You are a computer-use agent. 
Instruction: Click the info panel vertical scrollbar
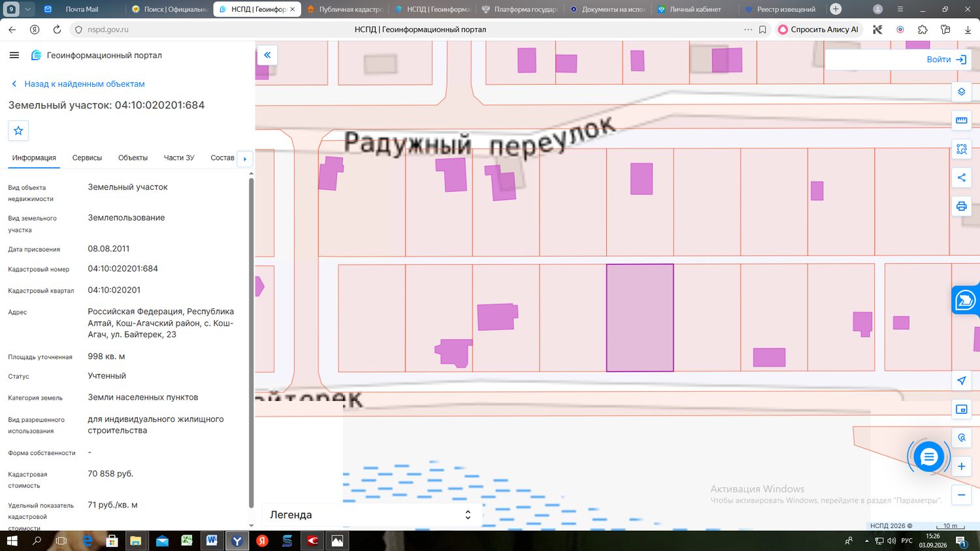tap(251, 343)
